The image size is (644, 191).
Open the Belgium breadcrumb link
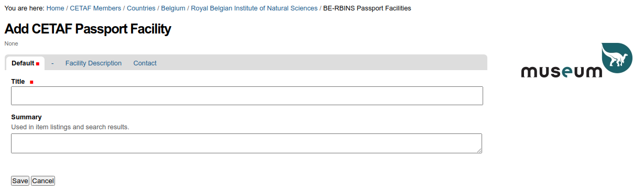(173, 8)
